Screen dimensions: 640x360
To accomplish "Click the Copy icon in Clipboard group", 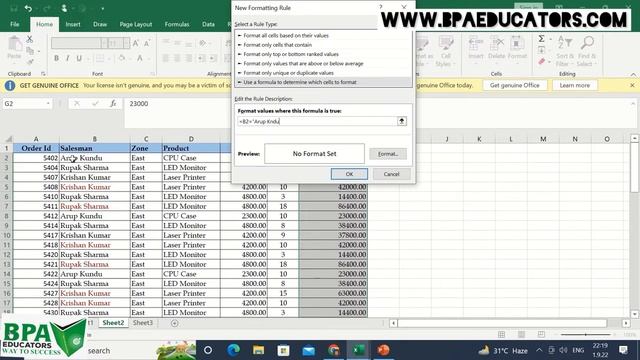I will pos(30,51).
